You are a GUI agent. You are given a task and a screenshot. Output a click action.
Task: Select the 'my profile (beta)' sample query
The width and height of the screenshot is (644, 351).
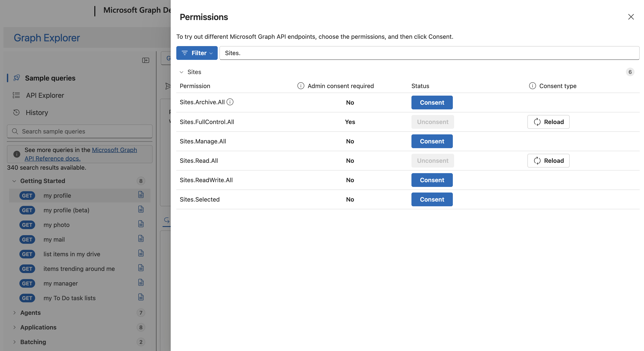(80, 210)
